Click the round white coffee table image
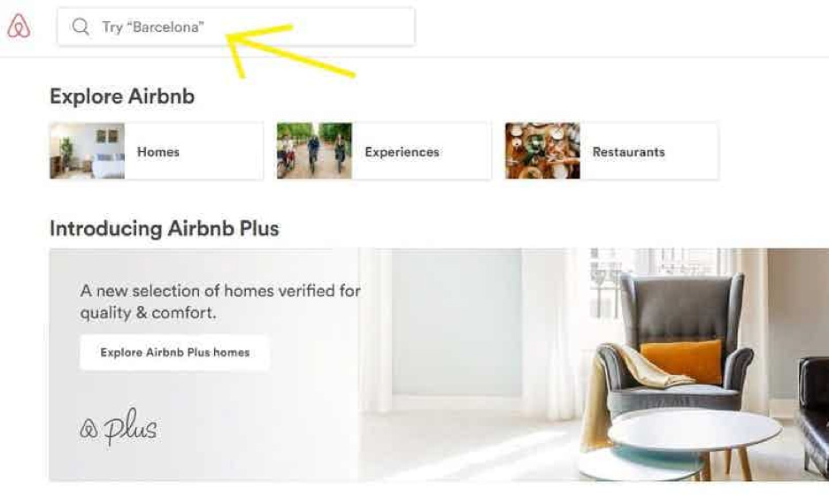 point(694,431)
